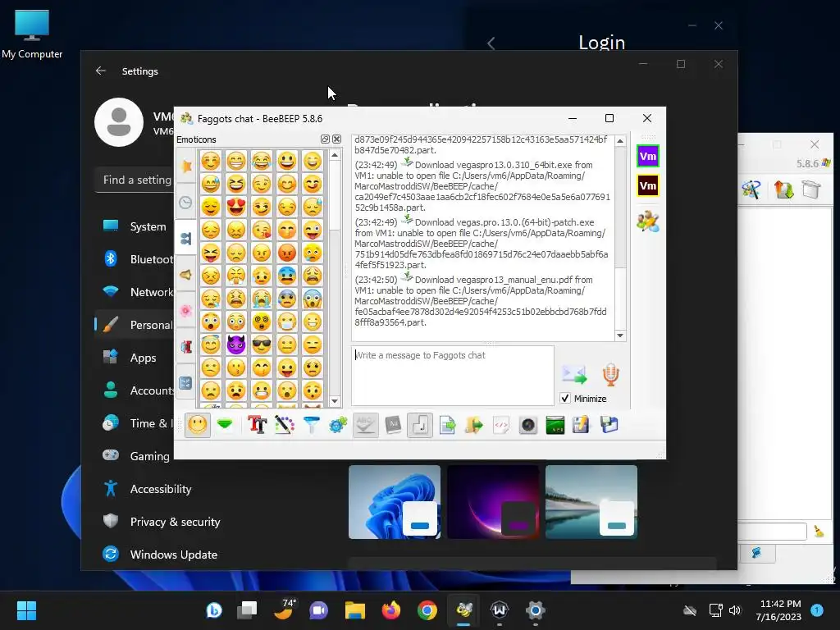Screen dimensions: 840x630
Task: Send the message with envelope arrow button
Action: [x=573, y=375]
